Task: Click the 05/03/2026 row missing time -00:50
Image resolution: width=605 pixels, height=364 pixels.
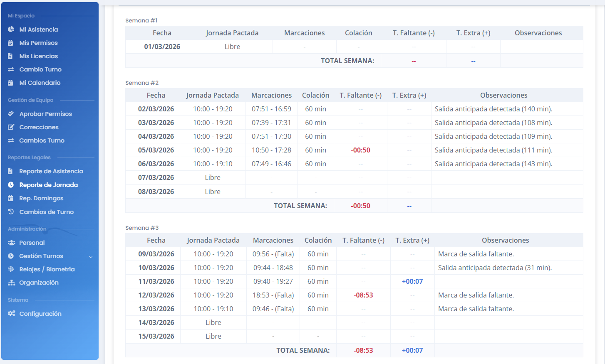Action: tap(360, 150)
